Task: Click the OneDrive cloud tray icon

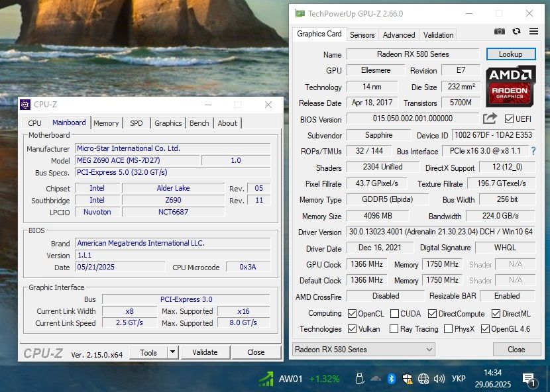Action: tap(376, 379)
